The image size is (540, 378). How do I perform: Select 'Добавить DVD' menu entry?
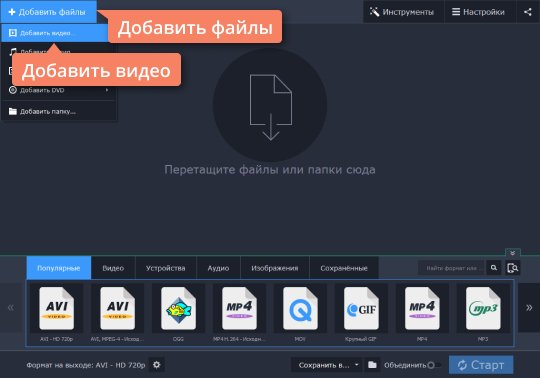coord(59,90)
